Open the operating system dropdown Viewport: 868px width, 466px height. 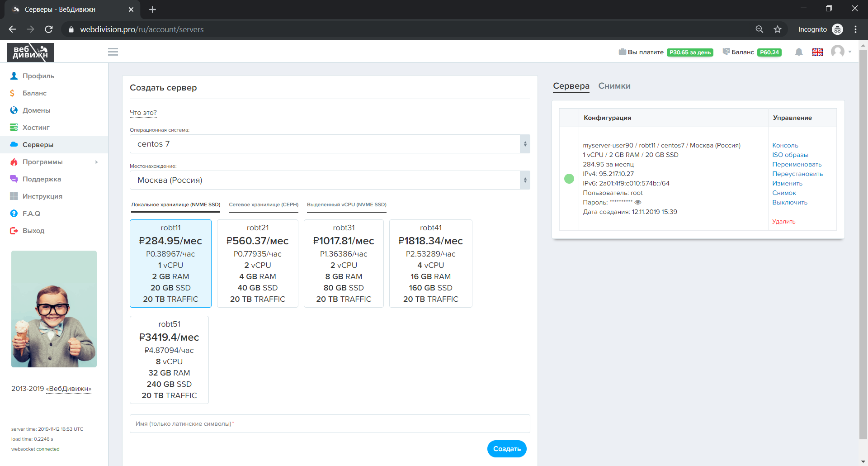330,144
